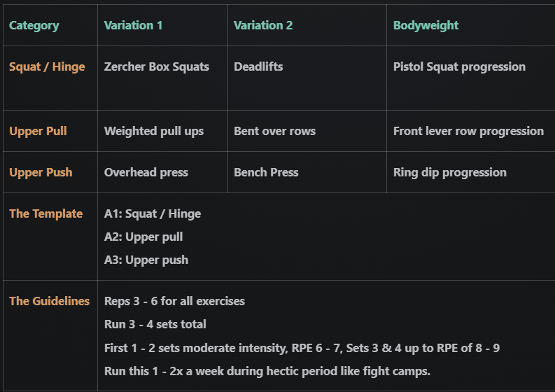This screenshot has width=555, height=392.
Task: Click The Guidelines row label
Action: click(50, 301)
